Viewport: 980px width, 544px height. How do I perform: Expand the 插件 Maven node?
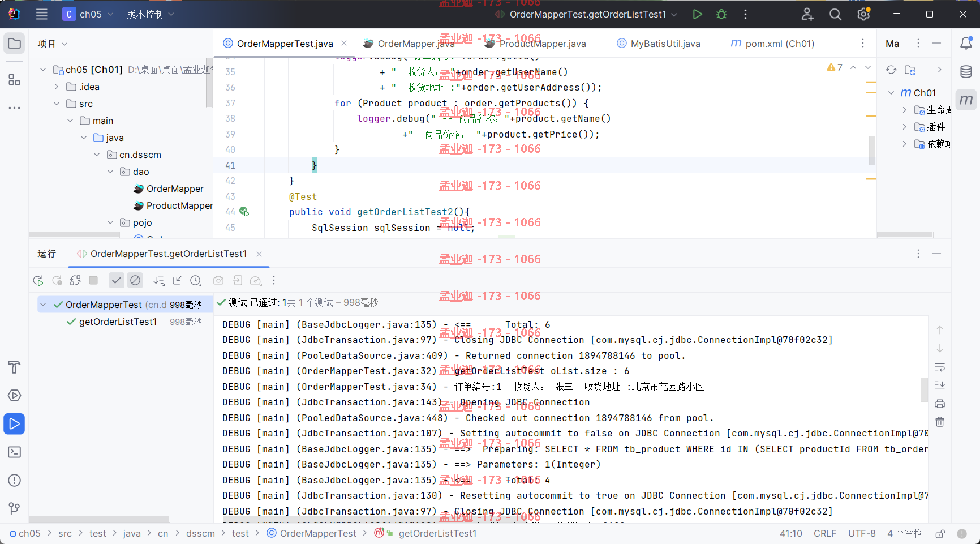point(904,127)
